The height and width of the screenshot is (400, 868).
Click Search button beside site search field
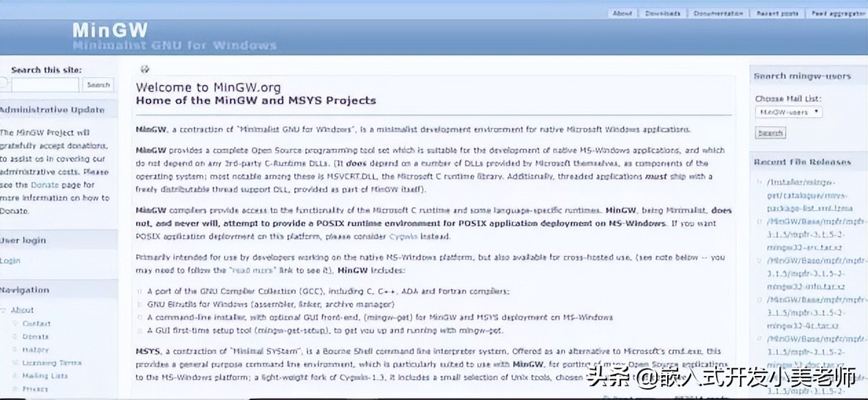pos(98,85)
